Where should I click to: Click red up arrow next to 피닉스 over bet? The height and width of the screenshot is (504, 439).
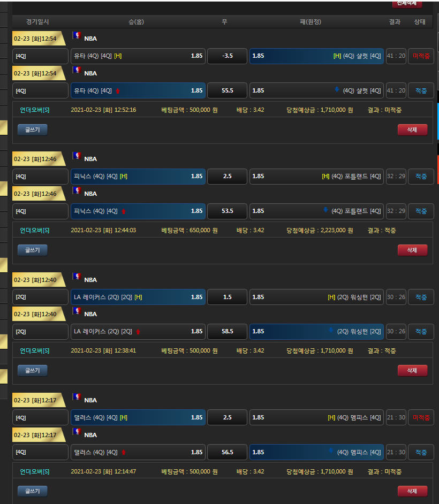[124, 211]
